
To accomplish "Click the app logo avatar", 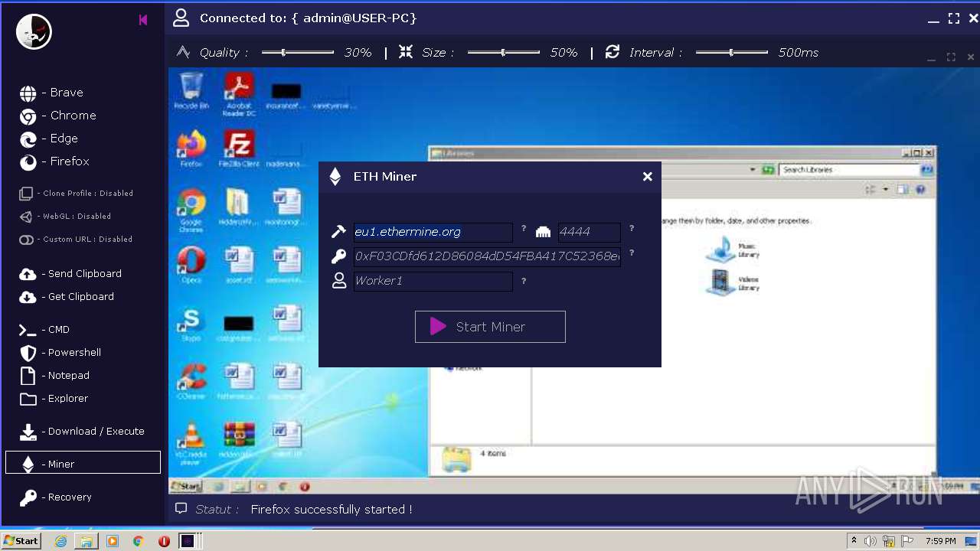I will (x=34, y=31).
